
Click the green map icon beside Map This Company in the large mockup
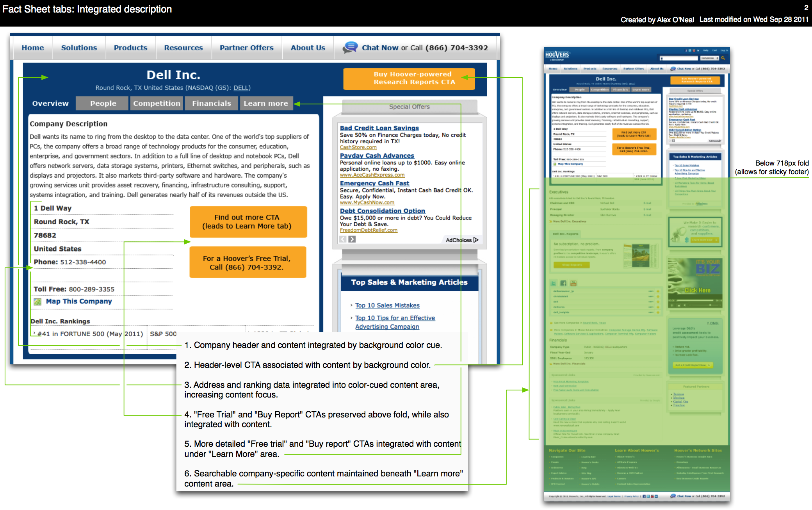click(x=37, y=301)
